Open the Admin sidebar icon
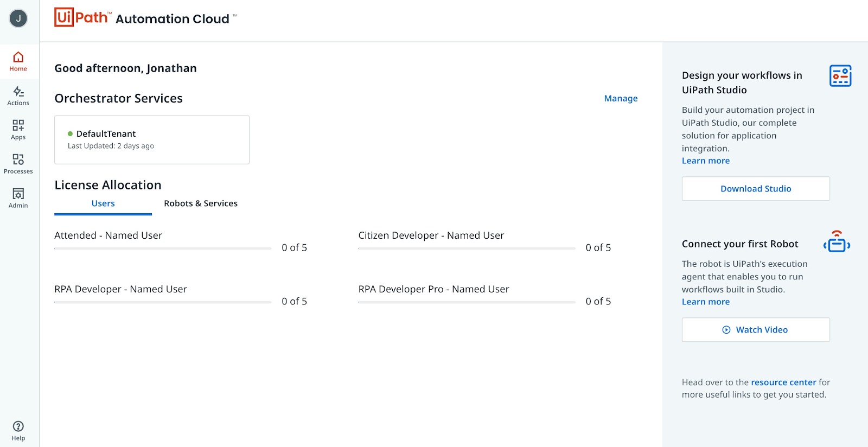The width and height of the screenshot is (868, 447). (x=18, y=198)
